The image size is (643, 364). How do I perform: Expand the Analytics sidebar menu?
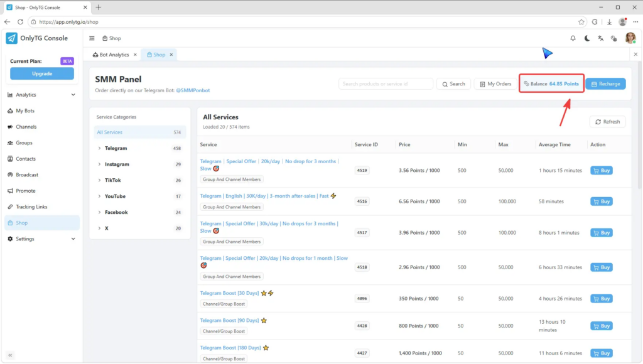(x=42, y=95)
